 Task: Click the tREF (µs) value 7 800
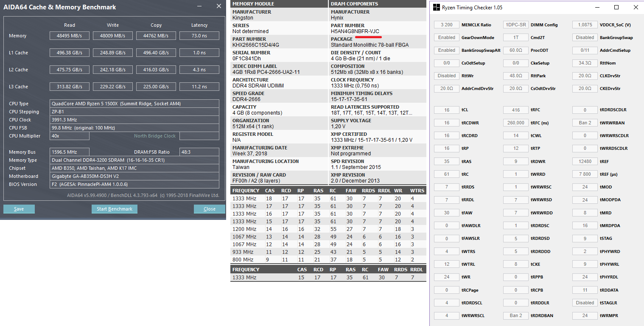pyautogui.click(x=585, y=174)
